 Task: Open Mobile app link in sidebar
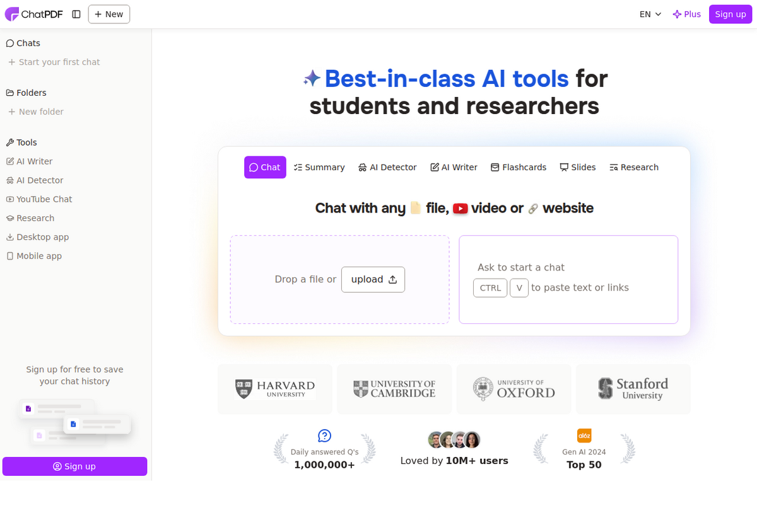pyautogui.click(x=34, y=256)
